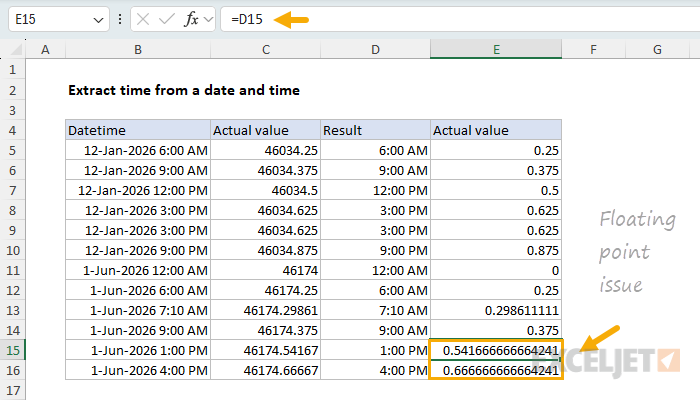Click cell value 46174.29861
Viewport: 700px width, 400px height.
266,310
